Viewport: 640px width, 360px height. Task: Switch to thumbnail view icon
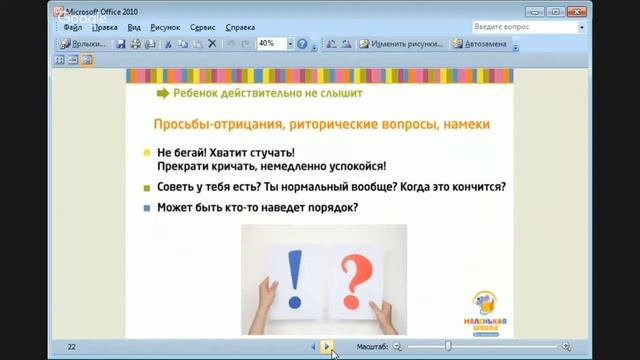click(60, 60)
